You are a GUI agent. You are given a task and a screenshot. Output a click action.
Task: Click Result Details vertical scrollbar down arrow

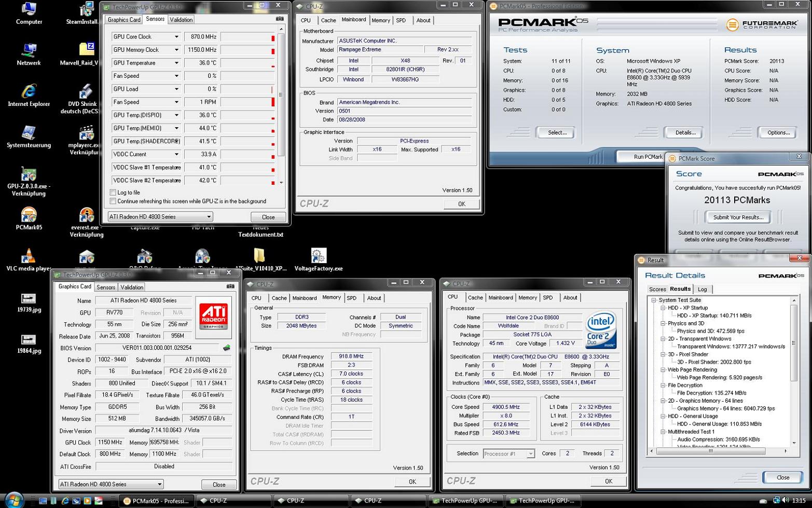coord(794,443)
